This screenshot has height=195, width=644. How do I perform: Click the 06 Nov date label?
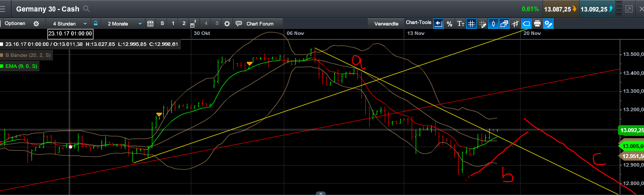295,33
